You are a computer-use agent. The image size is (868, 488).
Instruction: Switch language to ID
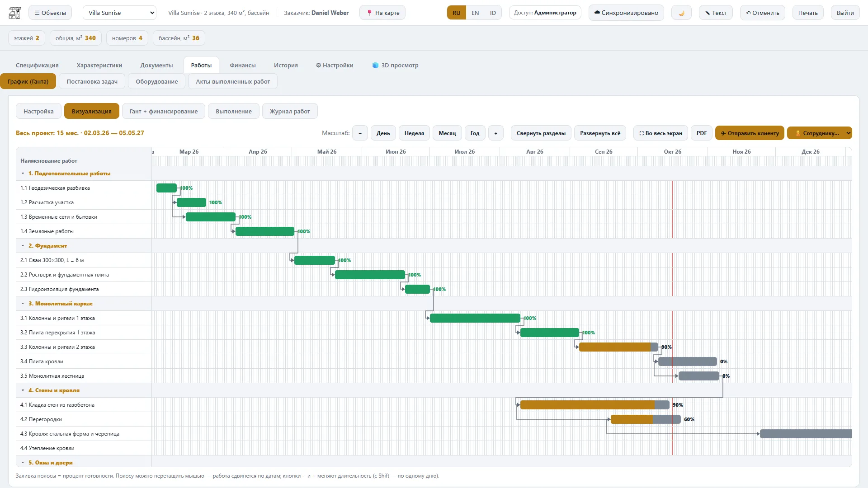point(493,13)
